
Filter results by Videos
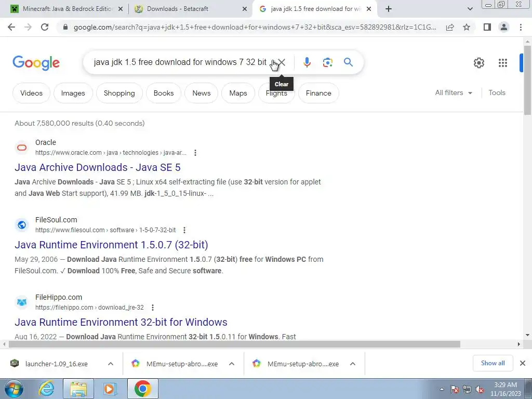31,93
